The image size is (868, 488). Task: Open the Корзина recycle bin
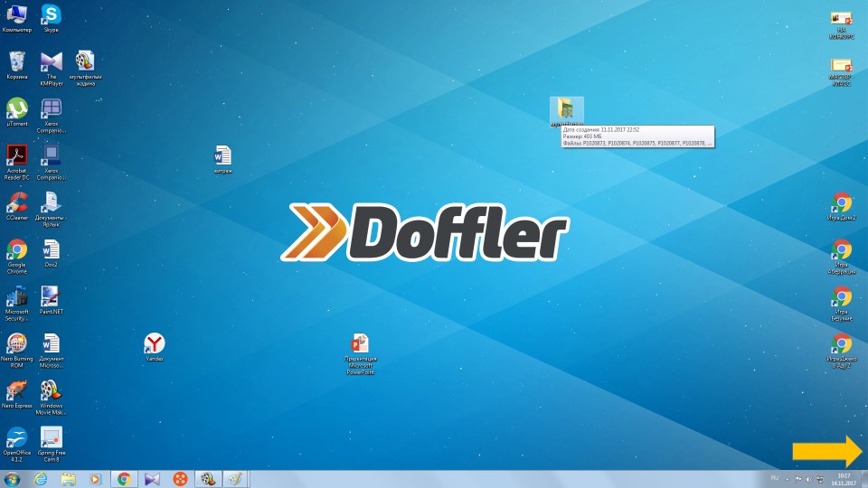(x=16, y=65)
